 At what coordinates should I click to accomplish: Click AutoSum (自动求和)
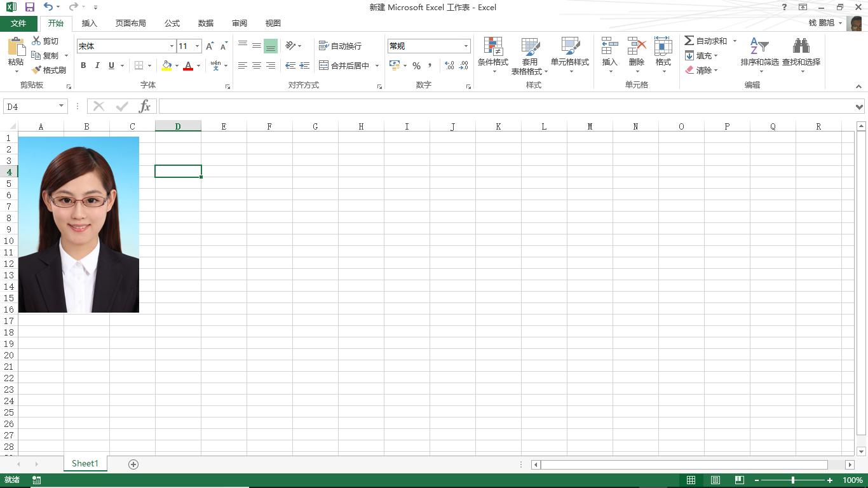pyautogui.click(x=705, y=40)
